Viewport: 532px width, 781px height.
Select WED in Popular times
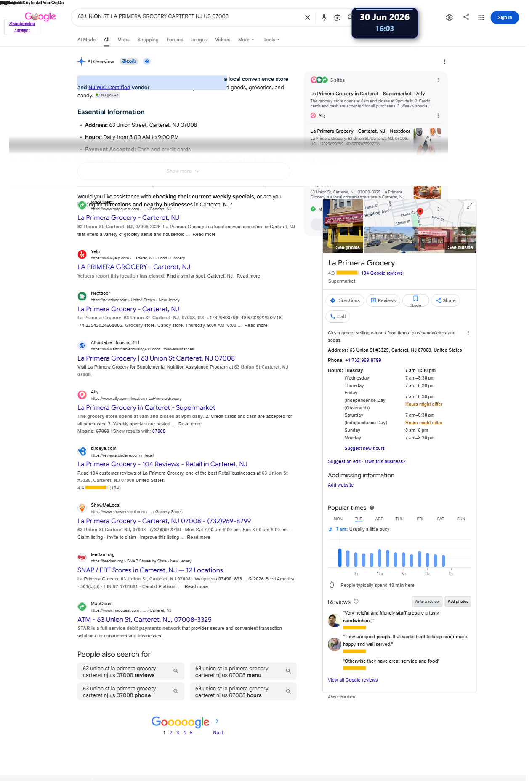(x=379, y=519)
